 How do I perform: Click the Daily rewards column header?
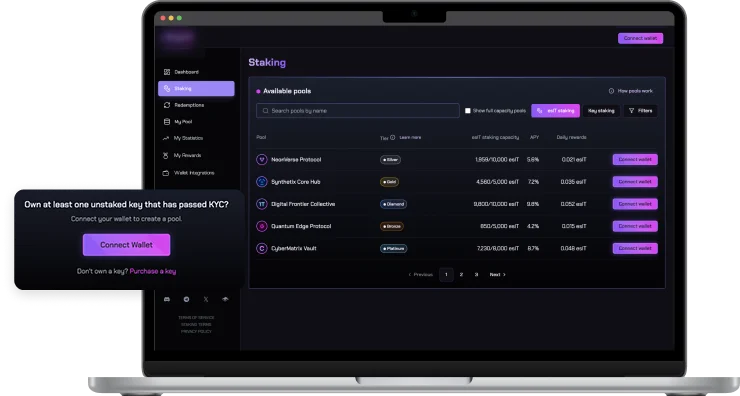[x=571, y=137]
